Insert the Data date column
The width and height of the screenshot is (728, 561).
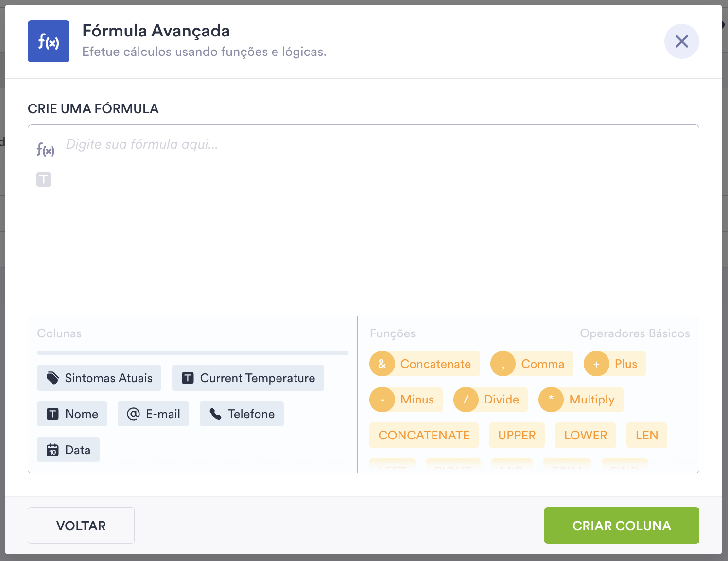(x=68, y=450)
